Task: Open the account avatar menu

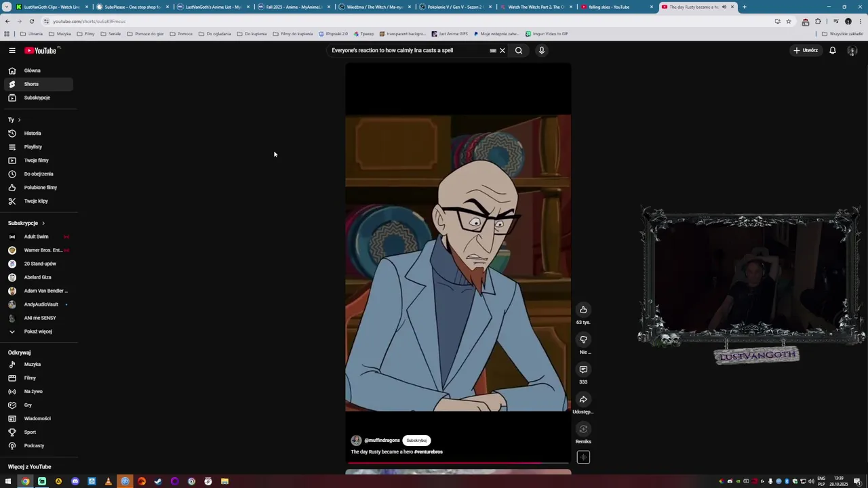Action: click(x=852, y=51)
